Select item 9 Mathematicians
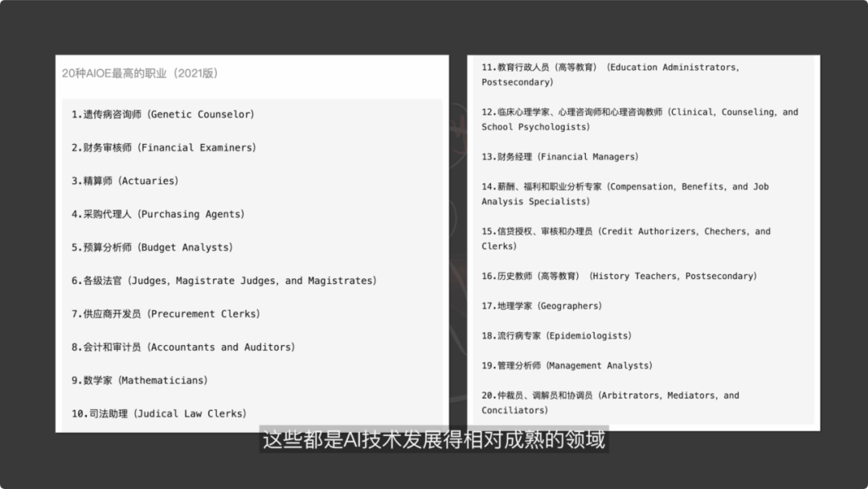 (x=140, y=380)
